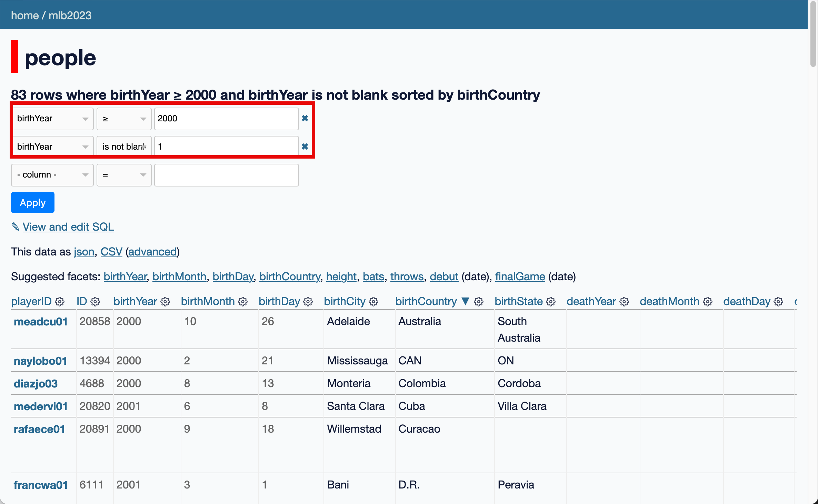Remove the birthYear ≥ 2000 filter
This screenshot has width=818, height=504.
tap(305, 118)
